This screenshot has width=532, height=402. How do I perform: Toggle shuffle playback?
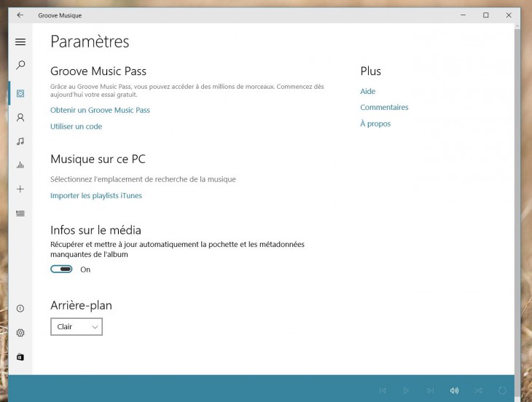pos(478,390)
